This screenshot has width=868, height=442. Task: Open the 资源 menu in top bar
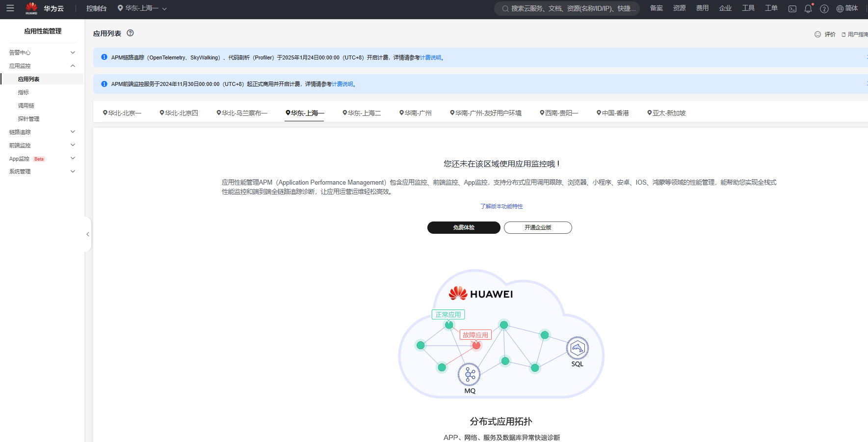coord(680,8)
